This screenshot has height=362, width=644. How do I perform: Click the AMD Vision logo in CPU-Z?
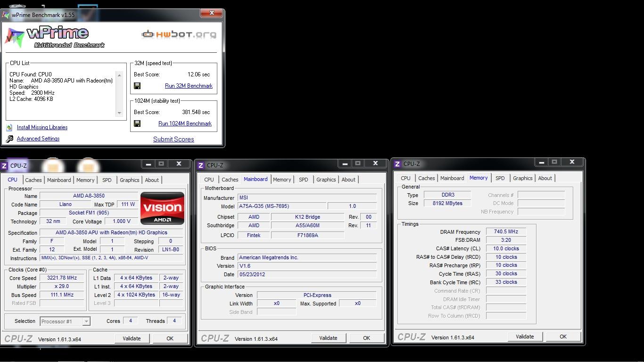click(163, 208)
